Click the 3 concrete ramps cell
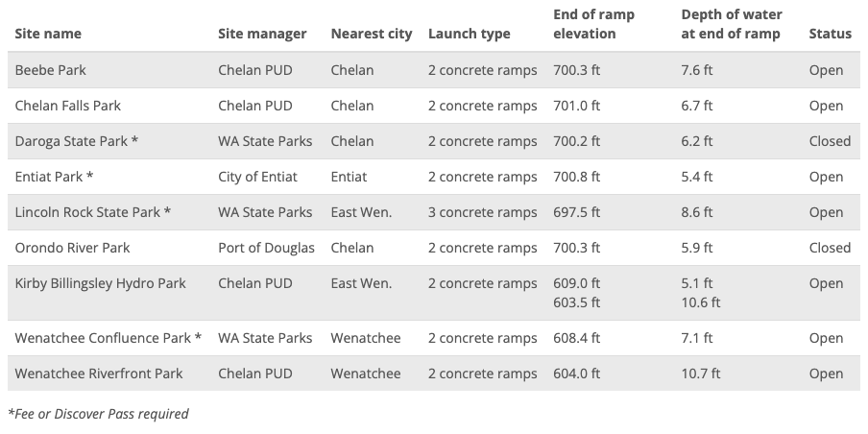The height and width of the screenshot is (434, 868). (482, 212)
